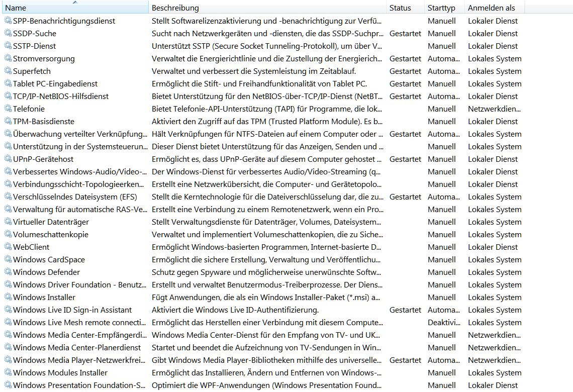Click gear icon beside TPM-Basisdienste
Viewport: 573px width, 392px height.
coord(8,121)
